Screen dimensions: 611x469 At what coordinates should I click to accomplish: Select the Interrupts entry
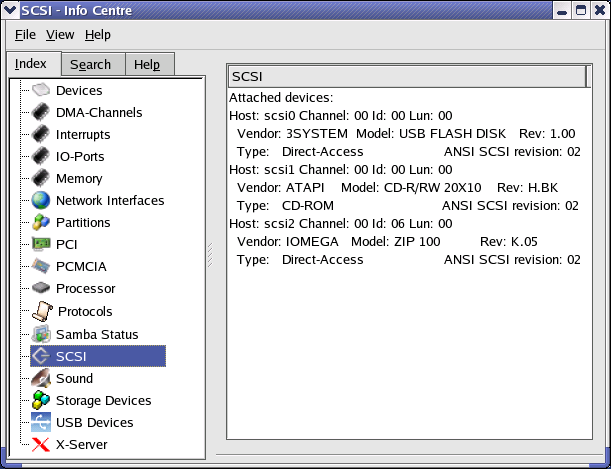83,134
